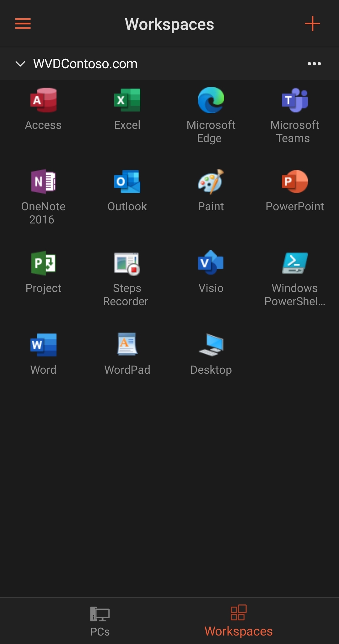Open the Paint app icon
339x644 pixels.
pyautogui.click(x=211, y=181)
